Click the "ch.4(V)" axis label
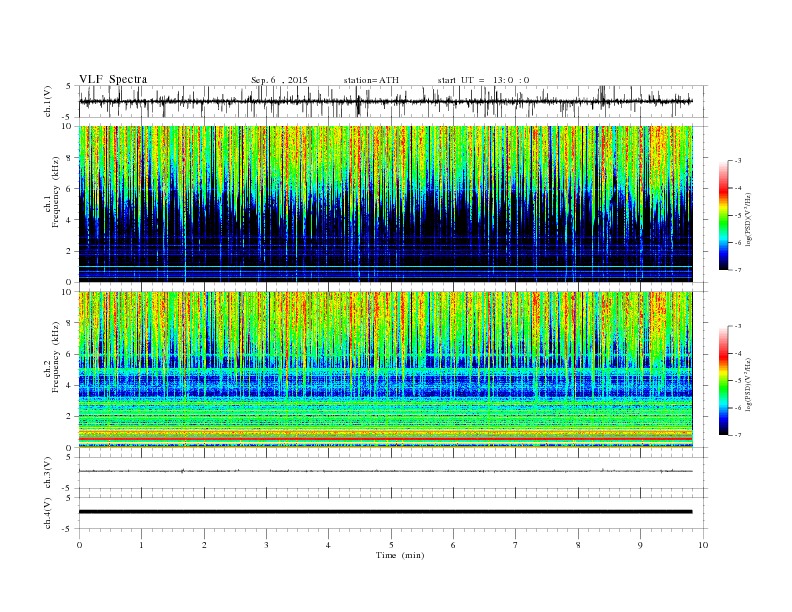Image resolution: width=792 pixels, height=612 pixels. (x=47, y=513)
